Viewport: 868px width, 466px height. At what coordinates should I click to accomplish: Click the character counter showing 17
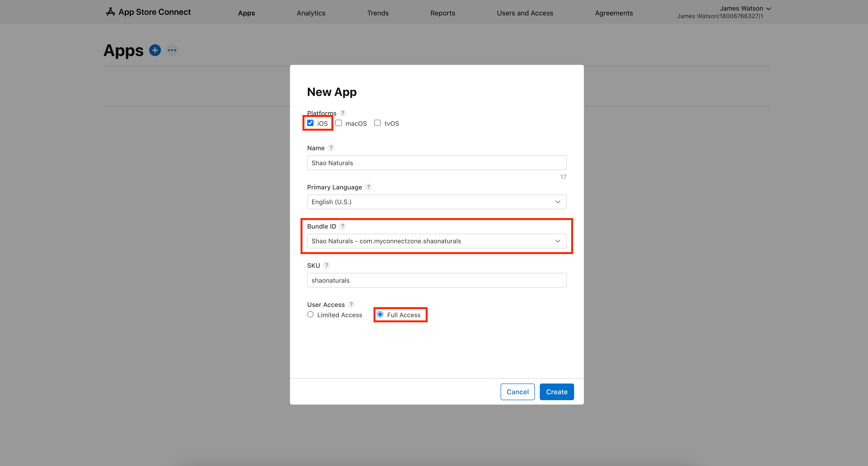[563, 177]
